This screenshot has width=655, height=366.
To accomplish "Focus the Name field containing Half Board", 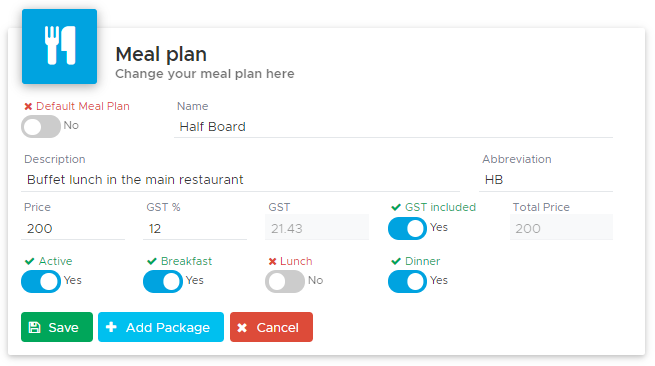I will (x=393, y=127).
